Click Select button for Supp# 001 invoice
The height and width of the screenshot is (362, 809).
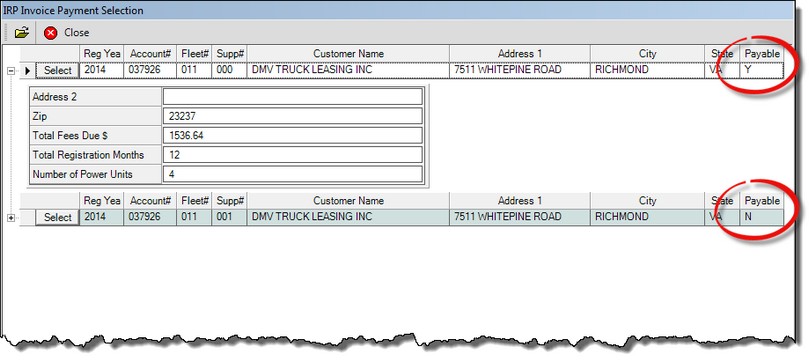coord(57,218)
